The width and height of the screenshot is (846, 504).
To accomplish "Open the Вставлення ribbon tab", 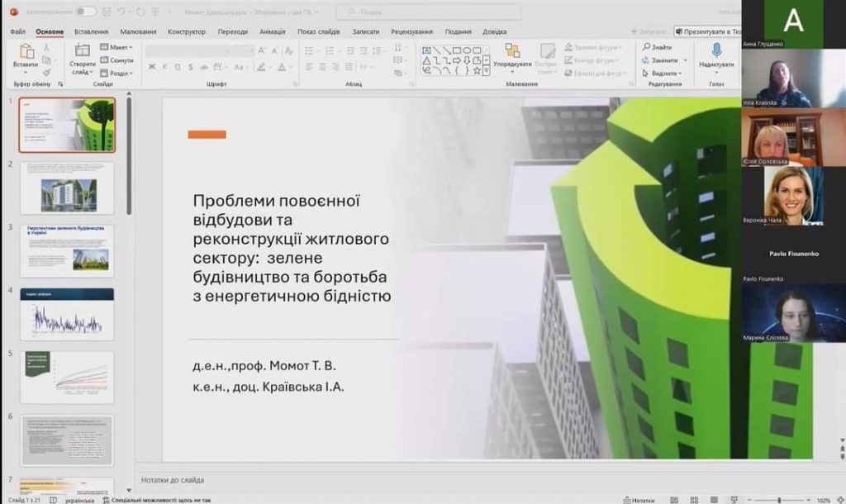I will pyautogui.click(x=91, y=31).
